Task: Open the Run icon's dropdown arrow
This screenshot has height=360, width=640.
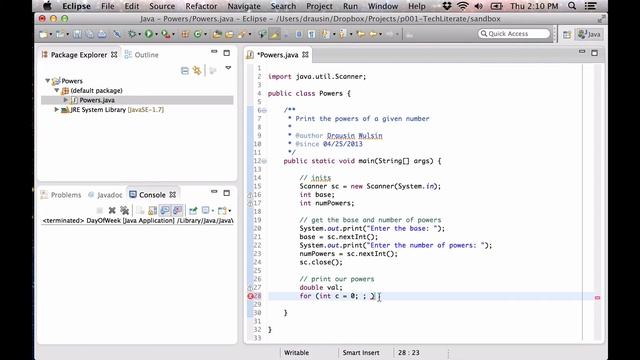Action: pyautogui.click(x=157, y=35)
